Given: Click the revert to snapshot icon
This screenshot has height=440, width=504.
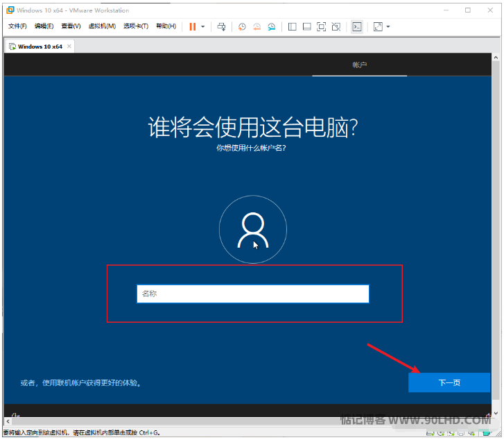Looking at the screenshot, I should (x=257, y=26).
